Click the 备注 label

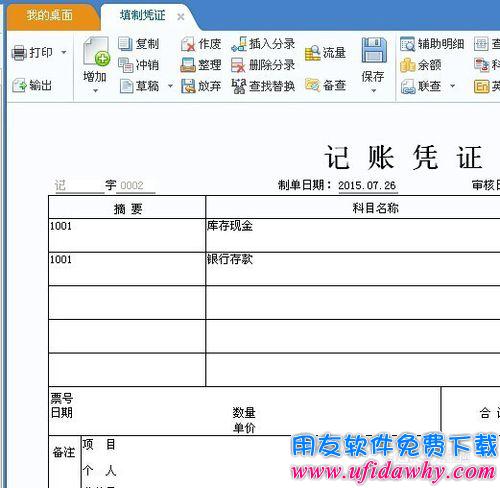64,452
